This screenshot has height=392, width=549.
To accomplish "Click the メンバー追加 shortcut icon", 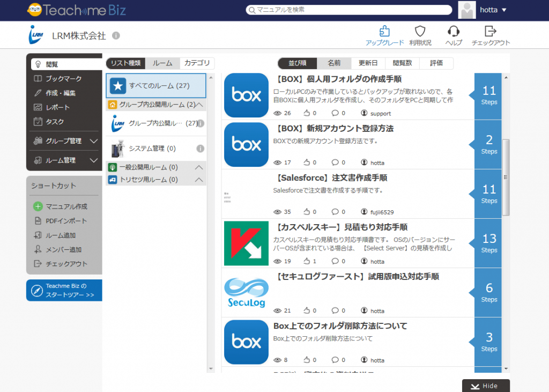I will pyautogui.click(x=38, y=249).
